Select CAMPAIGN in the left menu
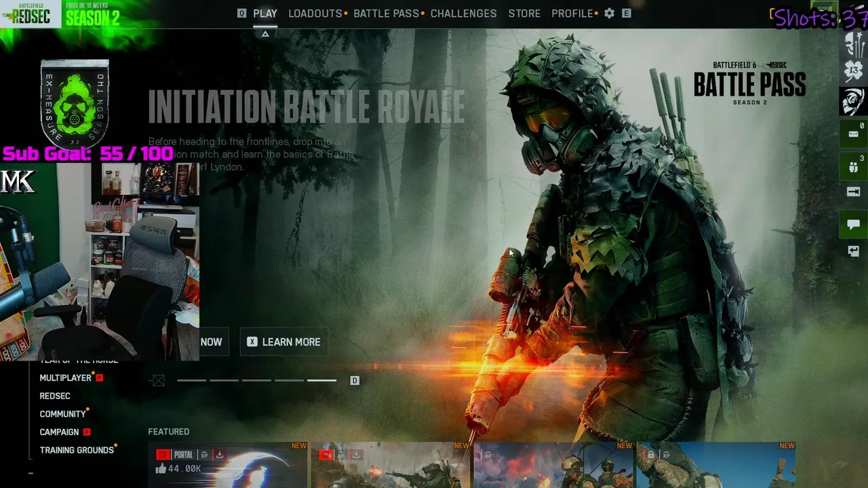 pyautogui.click(x=59, y=432)
